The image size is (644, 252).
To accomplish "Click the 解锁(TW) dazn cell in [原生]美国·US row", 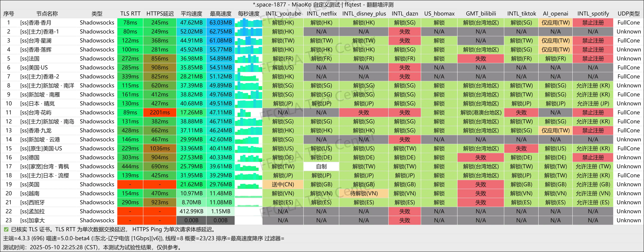I will [x=405, y=148].
